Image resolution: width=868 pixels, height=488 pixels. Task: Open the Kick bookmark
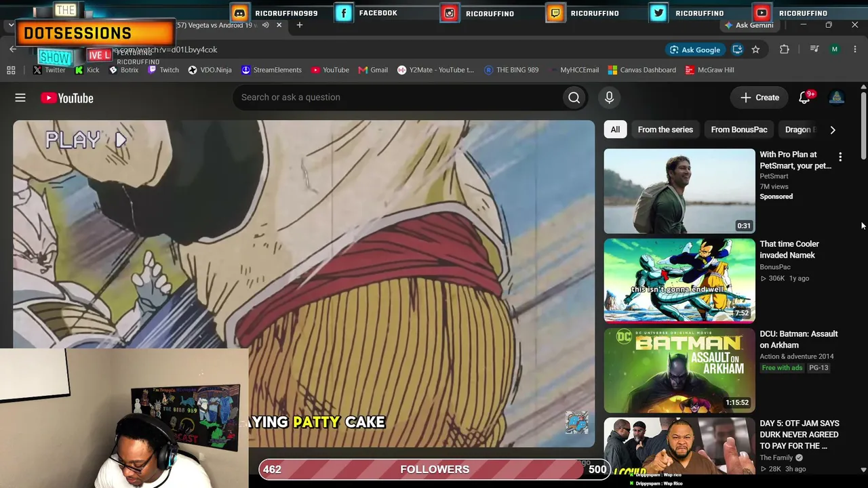tap(87, 70)
